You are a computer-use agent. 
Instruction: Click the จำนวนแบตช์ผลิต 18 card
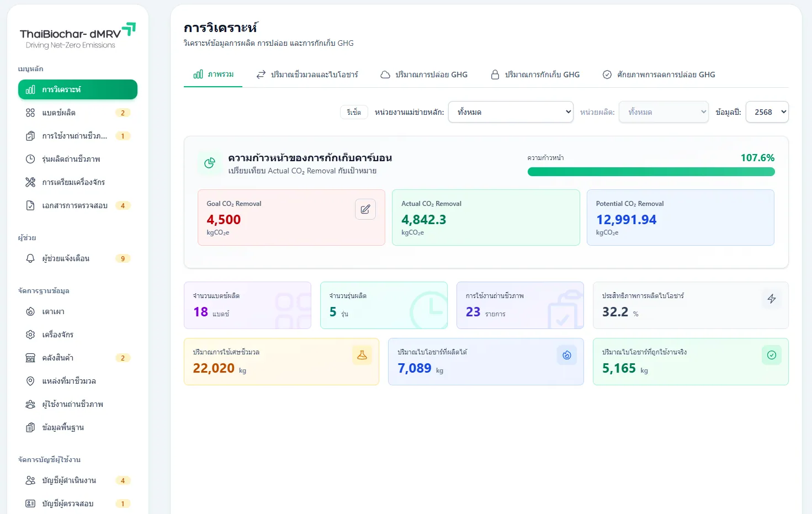[x=247, y=305]
